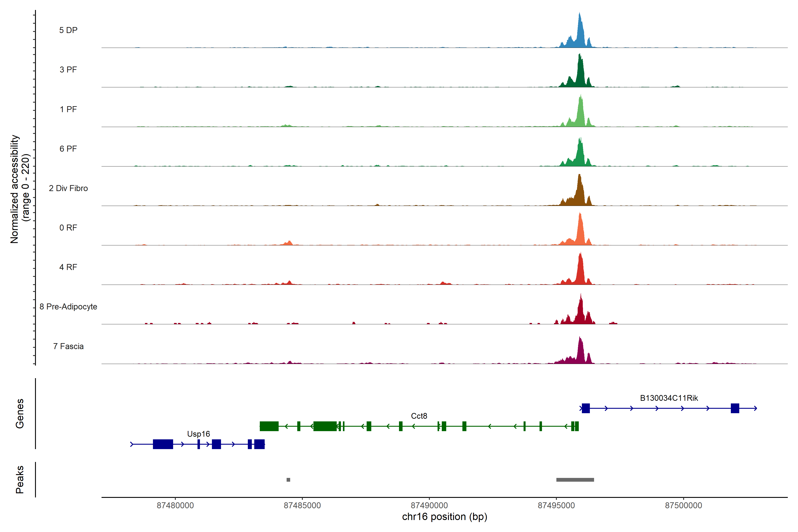Click the largest green Cct8 exon block

(325, 426)
